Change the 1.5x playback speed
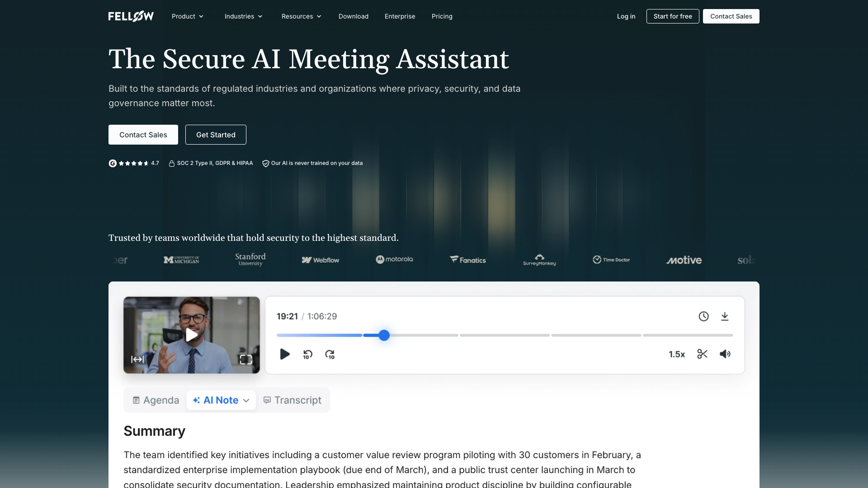Viewport: 868px width, 488px height. tap(677, 354)
